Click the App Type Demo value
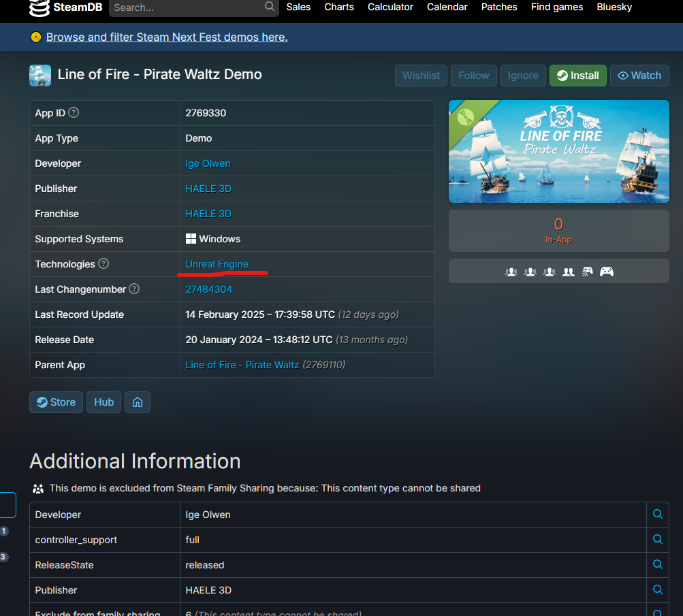Screen dimensions: 683x616 click(x=199, y=138)
